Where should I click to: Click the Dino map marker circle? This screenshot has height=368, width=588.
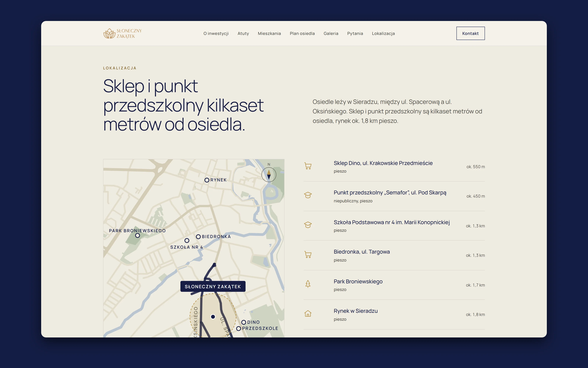[x=244, y=322]
